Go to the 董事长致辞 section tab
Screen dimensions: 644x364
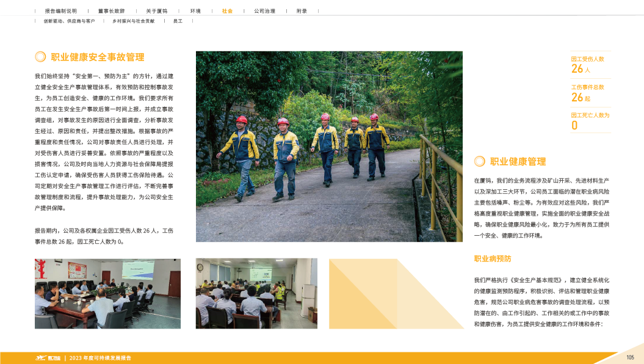pyautogui.click(x=110, y=11)
